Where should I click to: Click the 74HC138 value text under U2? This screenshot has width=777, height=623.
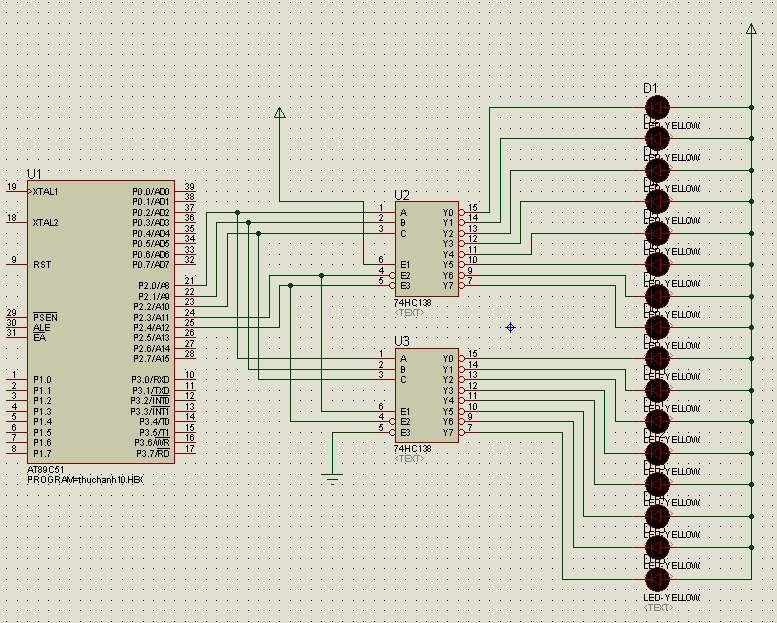tap(413, 303)
